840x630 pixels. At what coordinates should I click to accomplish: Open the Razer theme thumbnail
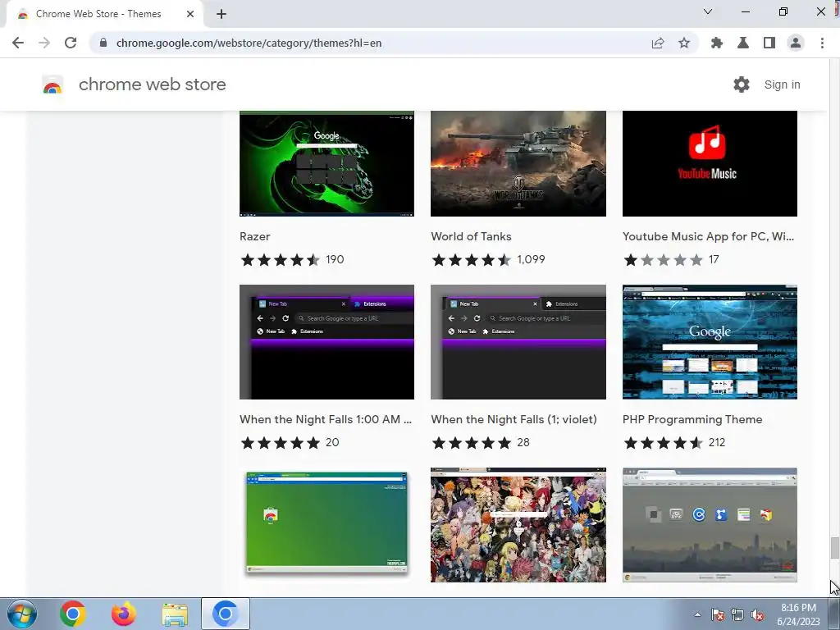tap(326, 163)
